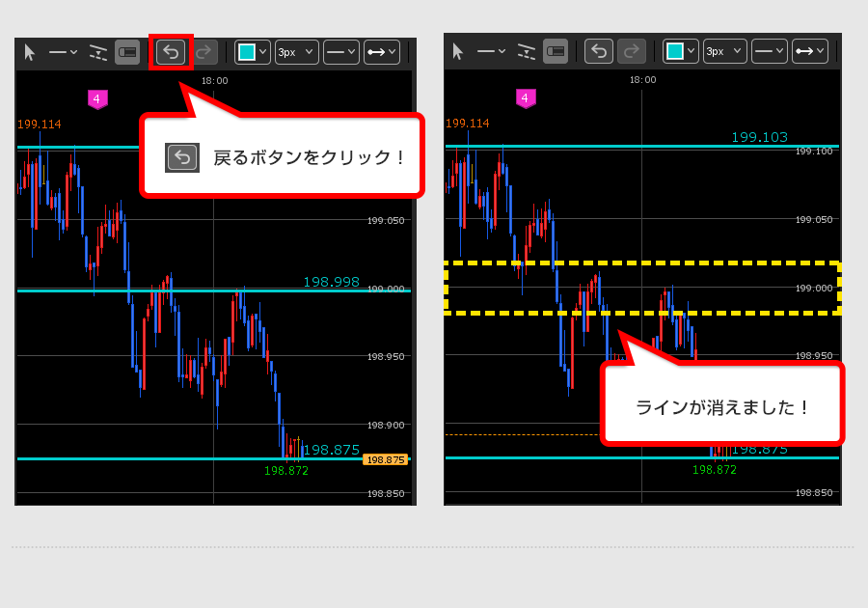Expand the line endpoint style dropdown in right chart
Image resolution: width=868 pixels, height=608 pixels.
coord(809,51)
